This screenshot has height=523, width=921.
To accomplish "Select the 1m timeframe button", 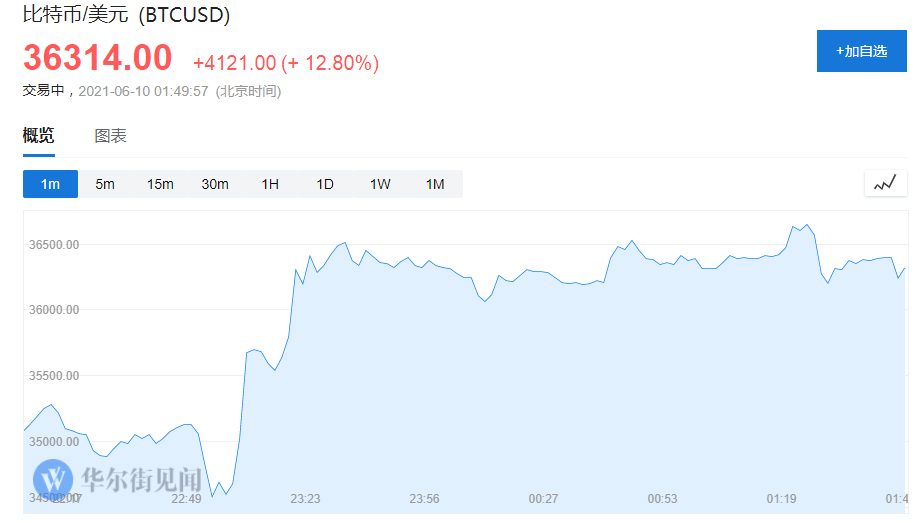I will pos(50,184).
